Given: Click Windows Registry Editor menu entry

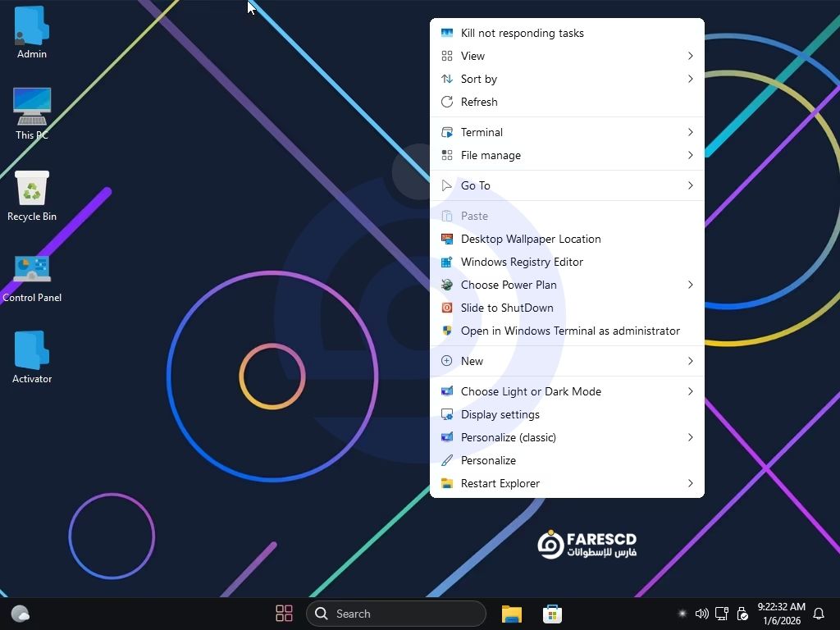Looking at the screenshot, I should [522, 262].
